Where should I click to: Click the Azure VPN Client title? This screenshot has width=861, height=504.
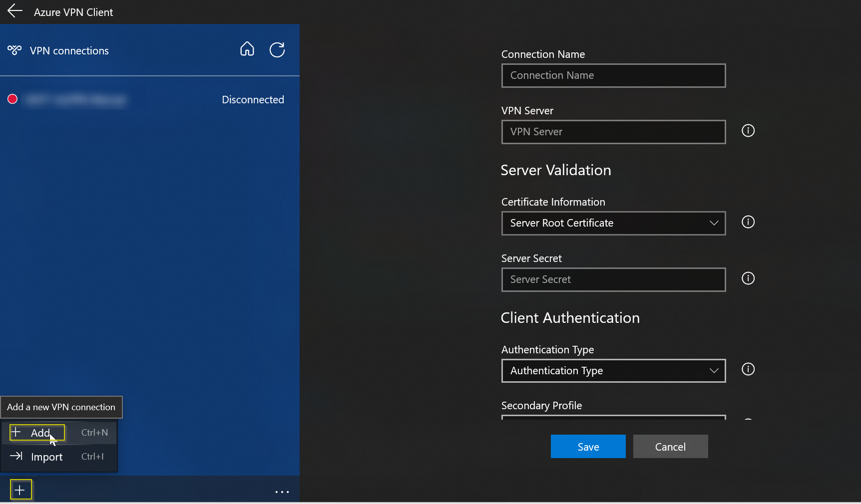[x=73, y=12]
